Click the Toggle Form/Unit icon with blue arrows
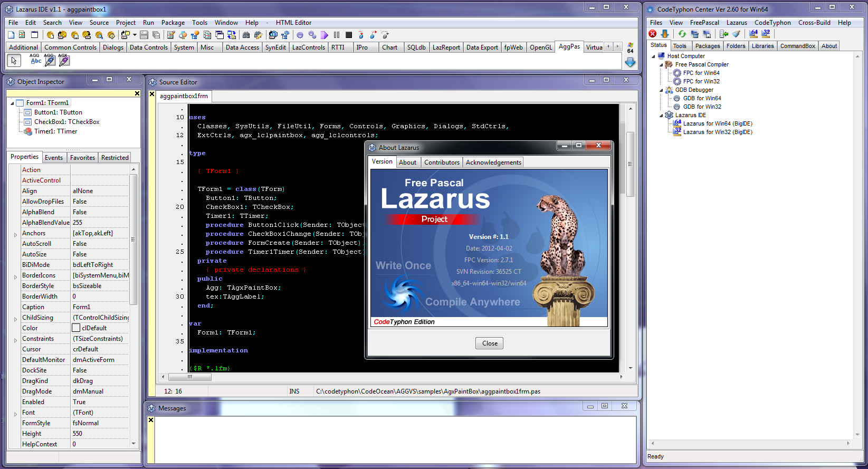This screenshot has height=469, width=868. (232, 35)
